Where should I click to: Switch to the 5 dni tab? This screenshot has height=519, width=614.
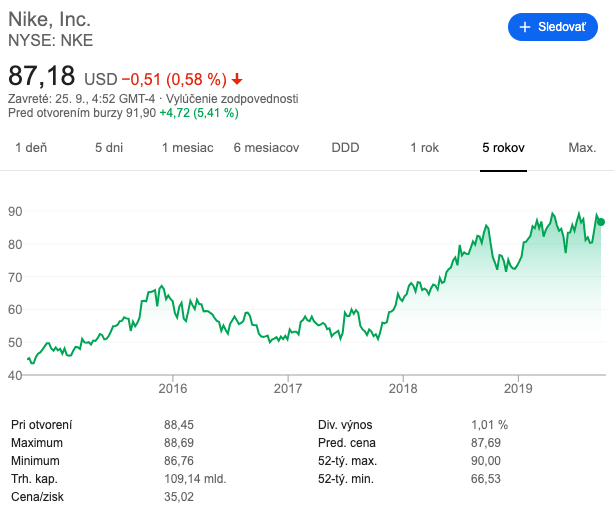point(109,148)
